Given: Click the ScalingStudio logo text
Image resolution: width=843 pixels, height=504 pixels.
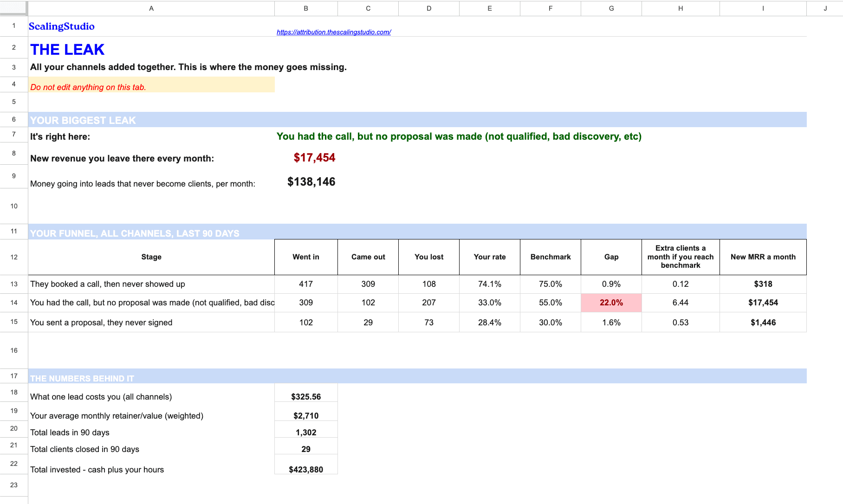Looking at the screenshot, I should pyautogui.click(x=62, y=26).
